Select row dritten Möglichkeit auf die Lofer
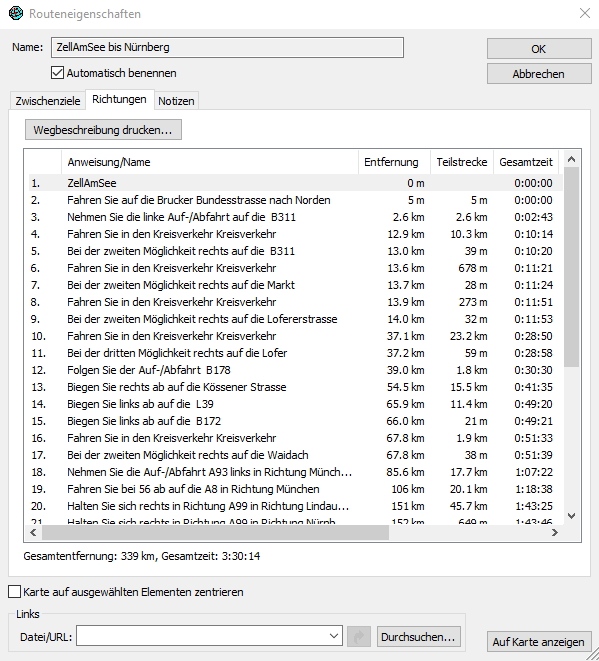This screenshot has height=661, width=599. coord(295,353)
